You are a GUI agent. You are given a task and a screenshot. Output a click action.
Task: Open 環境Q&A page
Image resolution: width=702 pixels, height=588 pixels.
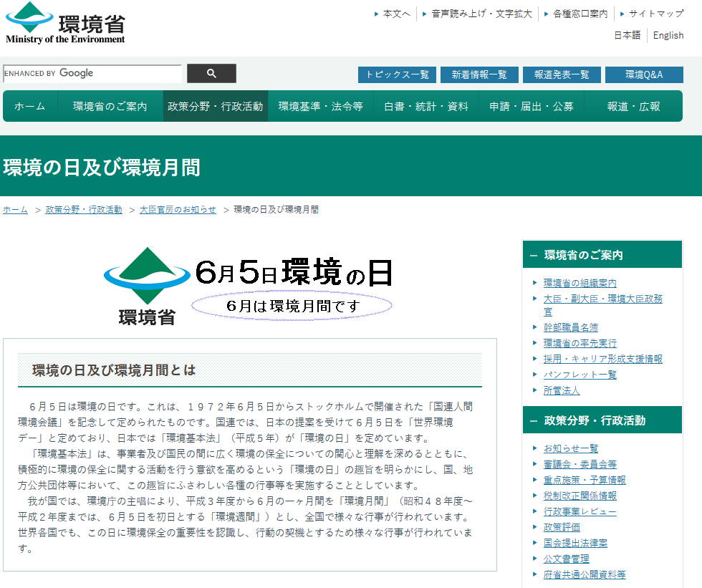click(644, 74)
